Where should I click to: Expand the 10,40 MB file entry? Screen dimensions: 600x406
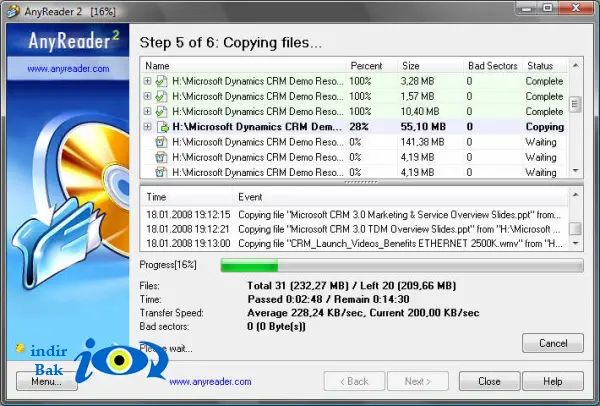pos(147,111)
